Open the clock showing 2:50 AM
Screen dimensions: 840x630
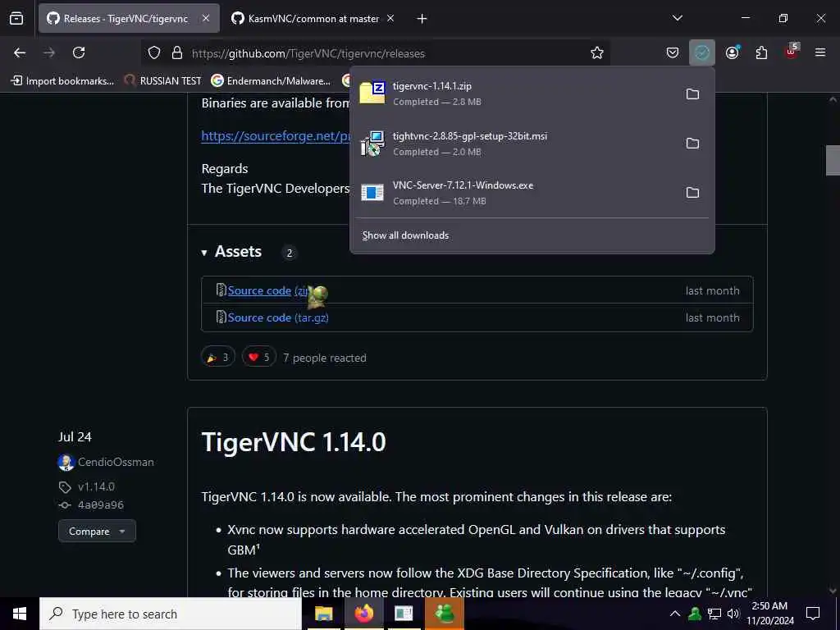point(769,614)
